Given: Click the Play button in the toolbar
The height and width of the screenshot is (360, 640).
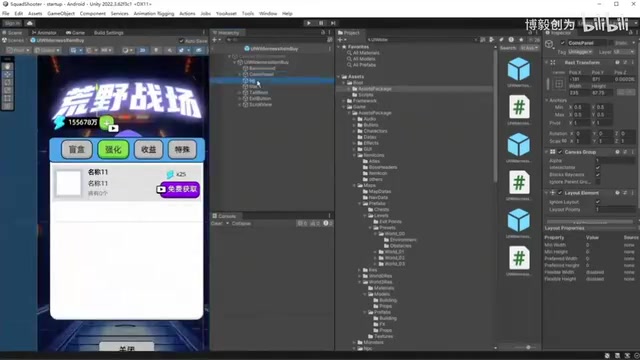Looking at the screenshot, I should 309,23.
